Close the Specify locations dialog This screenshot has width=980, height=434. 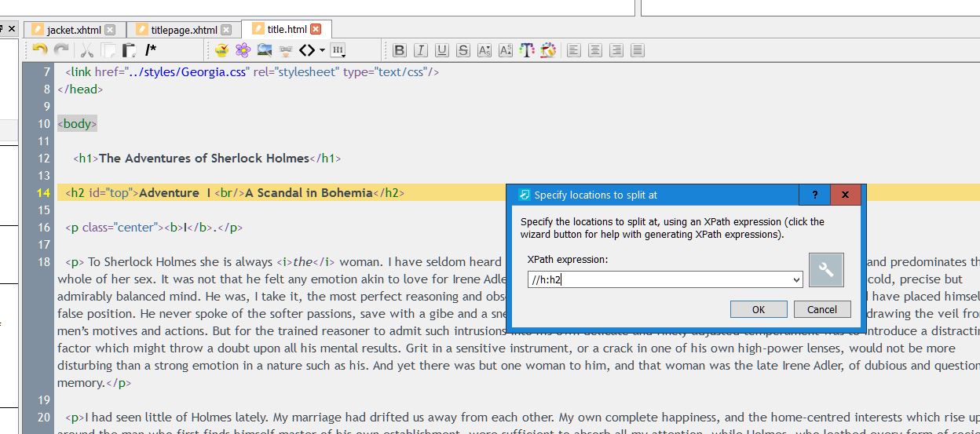845,195
